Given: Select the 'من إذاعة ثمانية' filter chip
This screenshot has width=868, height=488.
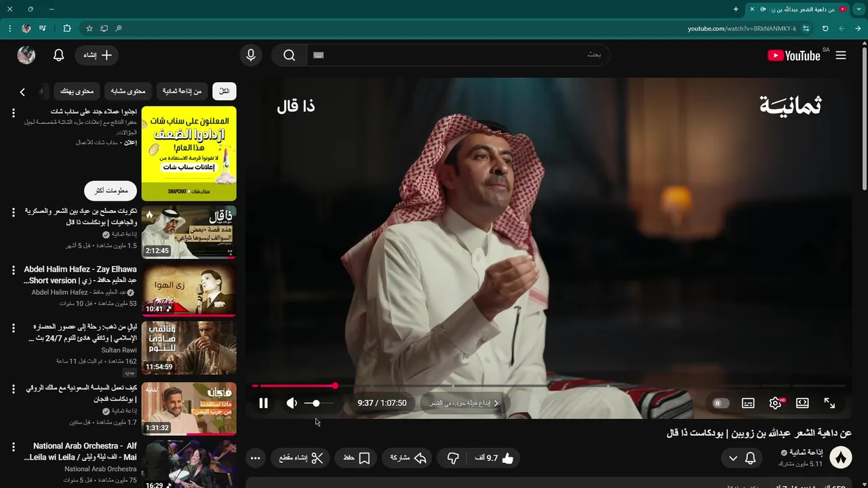Looking at the screenshot, I should 182,91.
